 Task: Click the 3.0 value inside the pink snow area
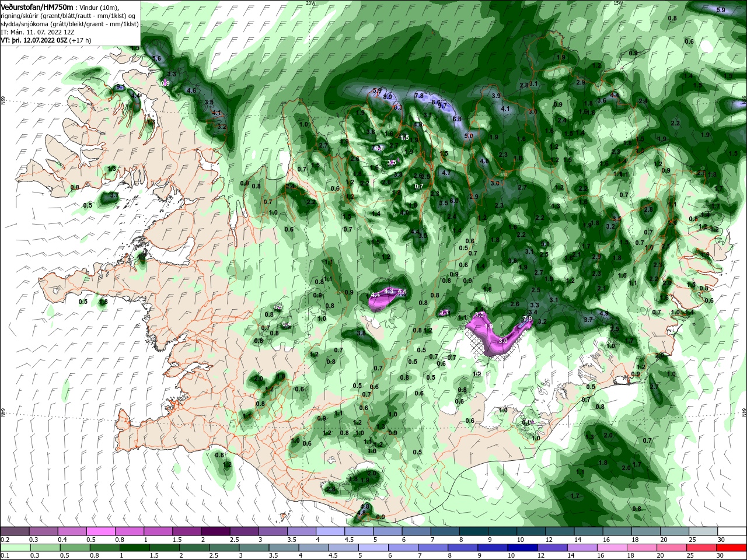click(x=503, y=340)
